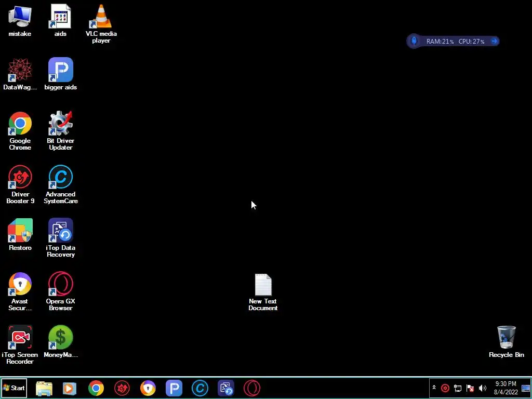Click the RAM: 21% readout

pos(440,42)
